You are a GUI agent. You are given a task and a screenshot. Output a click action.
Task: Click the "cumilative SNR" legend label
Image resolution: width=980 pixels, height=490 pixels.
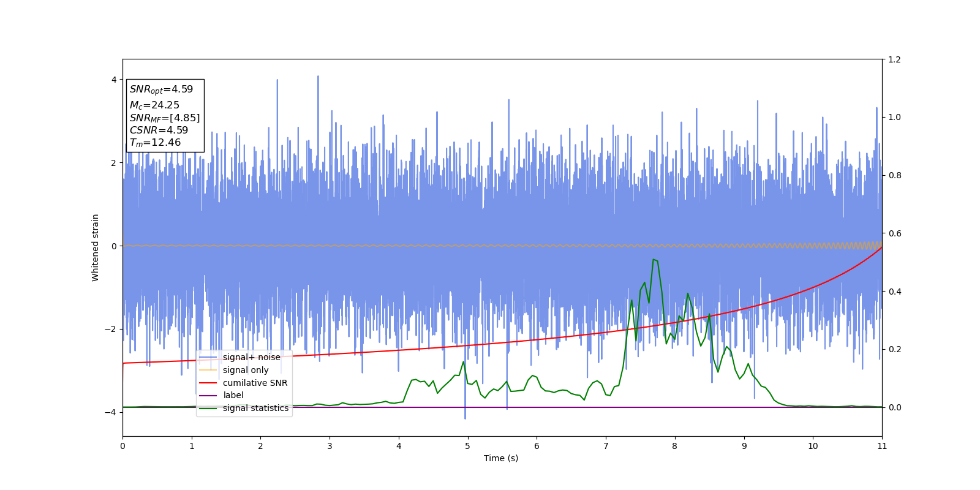coord(255,383)
